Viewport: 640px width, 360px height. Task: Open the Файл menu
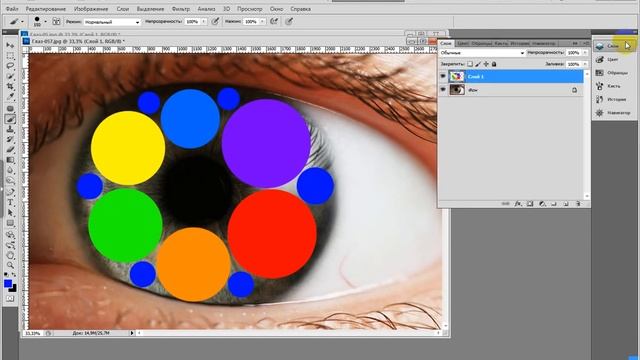[12, 9]
